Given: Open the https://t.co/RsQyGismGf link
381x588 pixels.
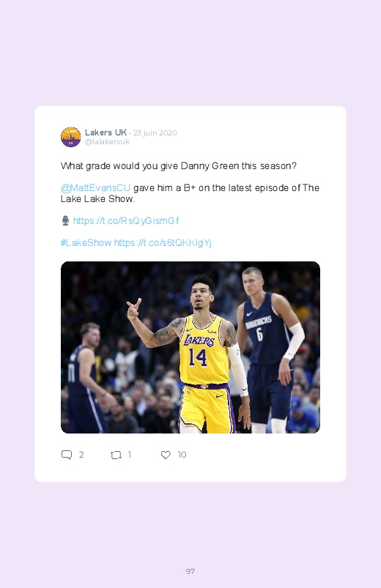Looking at the screenshot, I should click(126, 221).
